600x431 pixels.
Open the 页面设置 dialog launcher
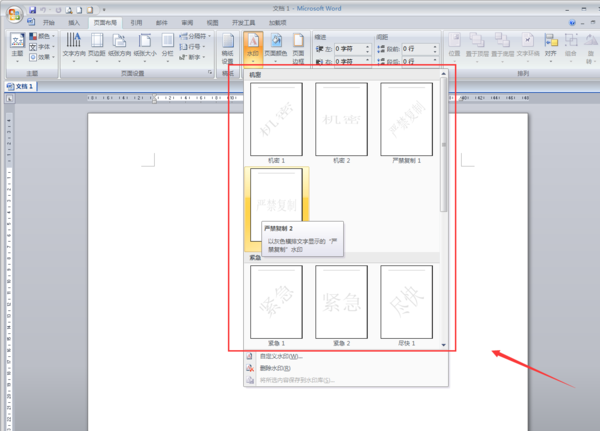[210, 72]
